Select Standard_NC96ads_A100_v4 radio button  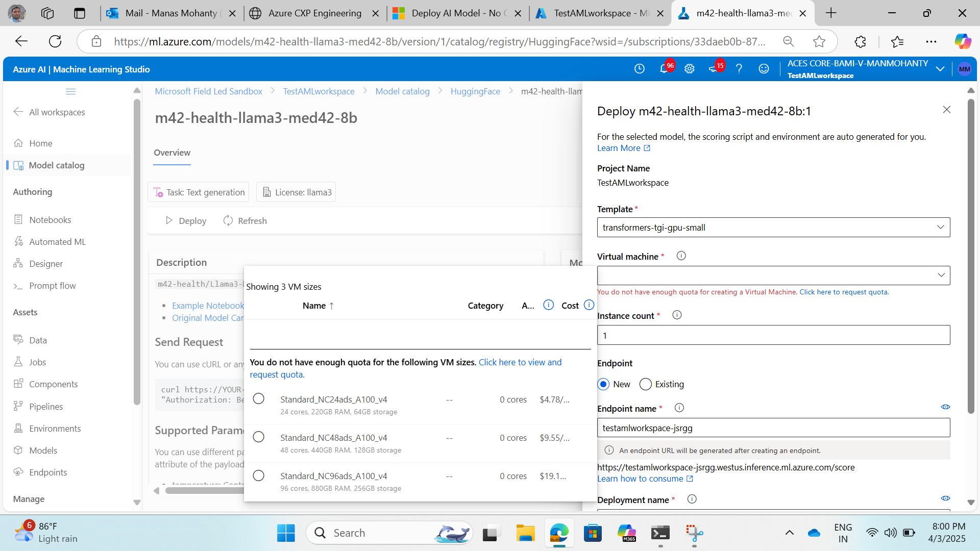tap(259, 475)
